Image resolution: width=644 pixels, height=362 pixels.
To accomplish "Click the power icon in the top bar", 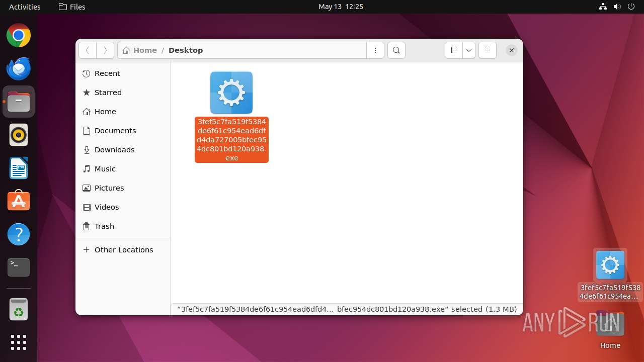I will pyautogui.click(x=631, y=7).
